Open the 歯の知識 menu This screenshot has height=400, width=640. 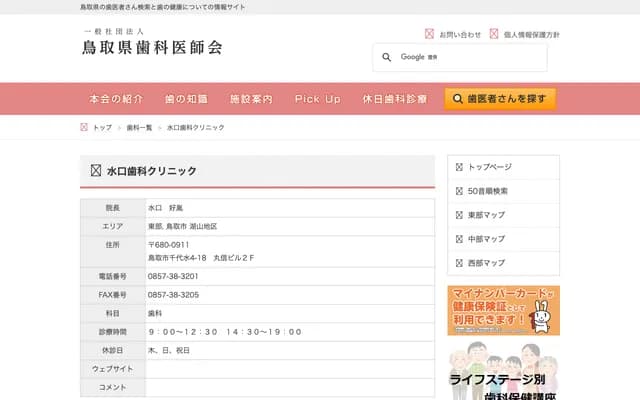[186, 99]
